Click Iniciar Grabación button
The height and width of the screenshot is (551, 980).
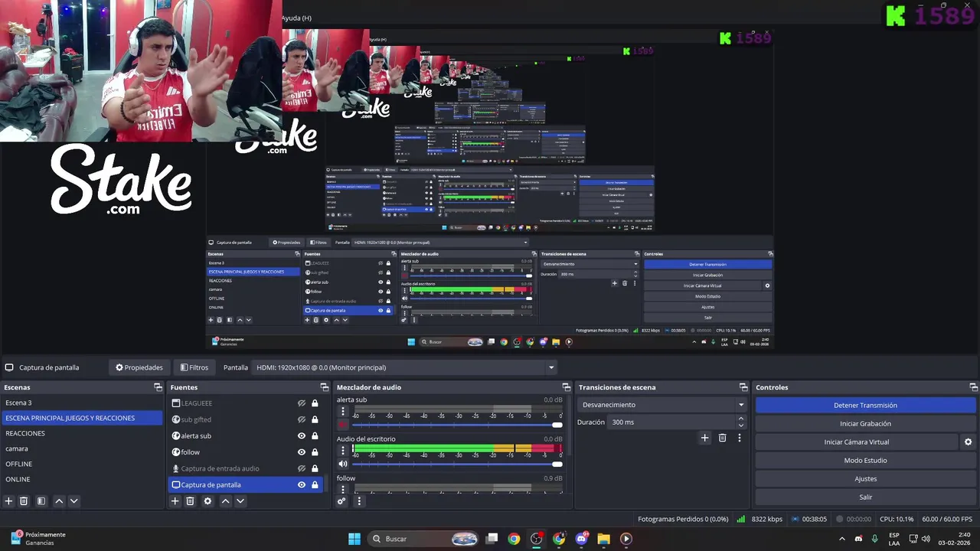click(x=865, y=423)
